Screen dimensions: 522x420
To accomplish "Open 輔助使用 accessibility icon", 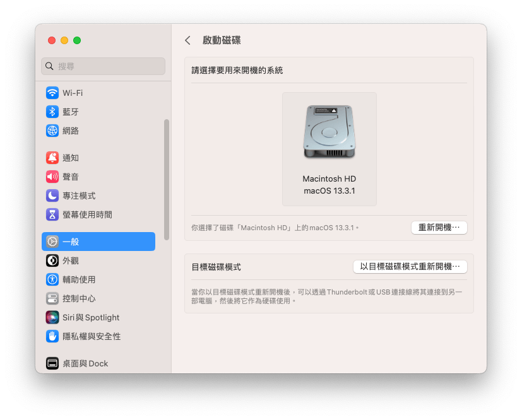I will coord(52,279).
